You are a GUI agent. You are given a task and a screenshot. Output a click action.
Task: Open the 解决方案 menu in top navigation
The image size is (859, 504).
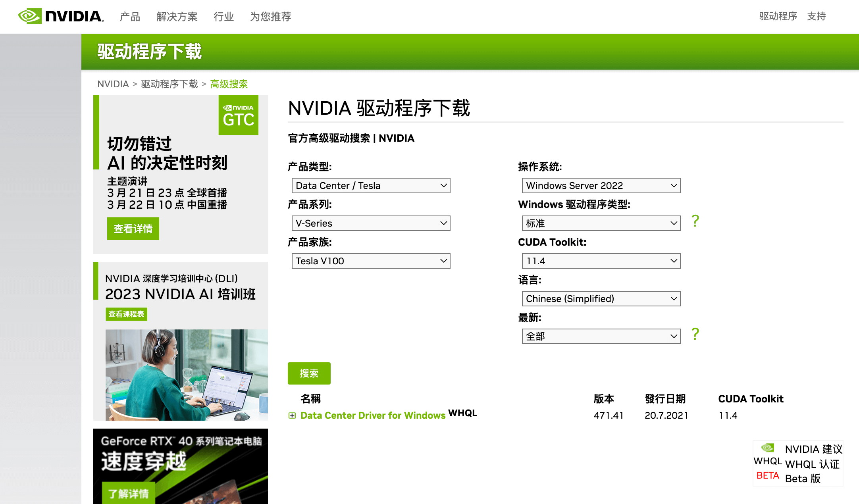(177, 17)
